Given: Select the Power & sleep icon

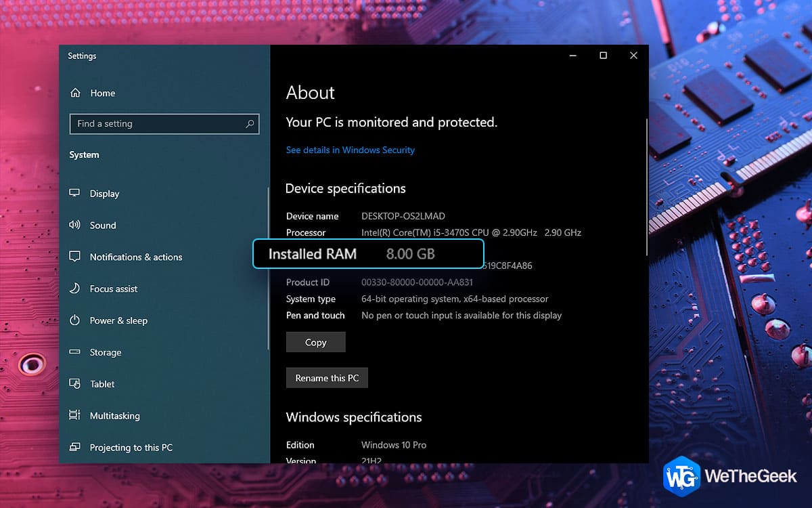Looking at the screenshot, I should click(x=75, y=321).
